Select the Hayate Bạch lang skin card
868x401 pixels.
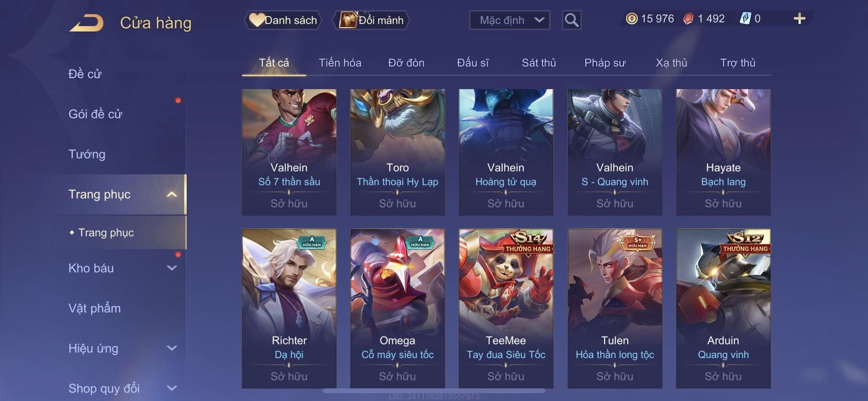pos(723,152)
